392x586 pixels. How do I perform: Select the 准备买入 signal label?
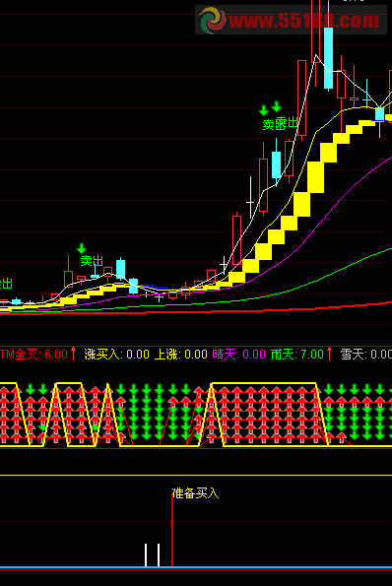click(x=195, y=493)
